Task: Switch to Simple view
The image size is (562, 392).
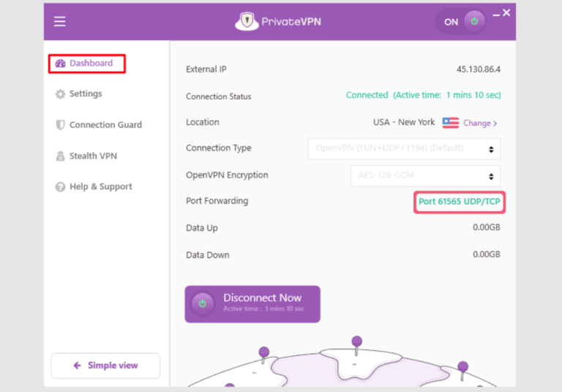Action: point(105,366)
